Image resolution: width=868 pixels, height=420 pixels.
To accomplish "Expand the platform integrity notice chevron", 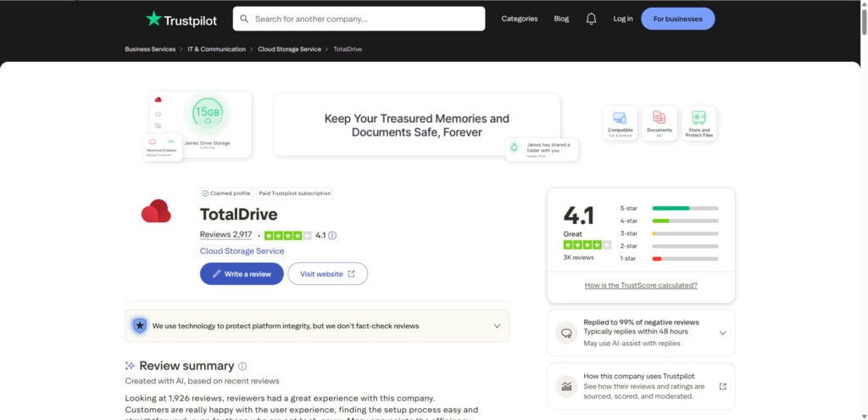I will 497,326.
